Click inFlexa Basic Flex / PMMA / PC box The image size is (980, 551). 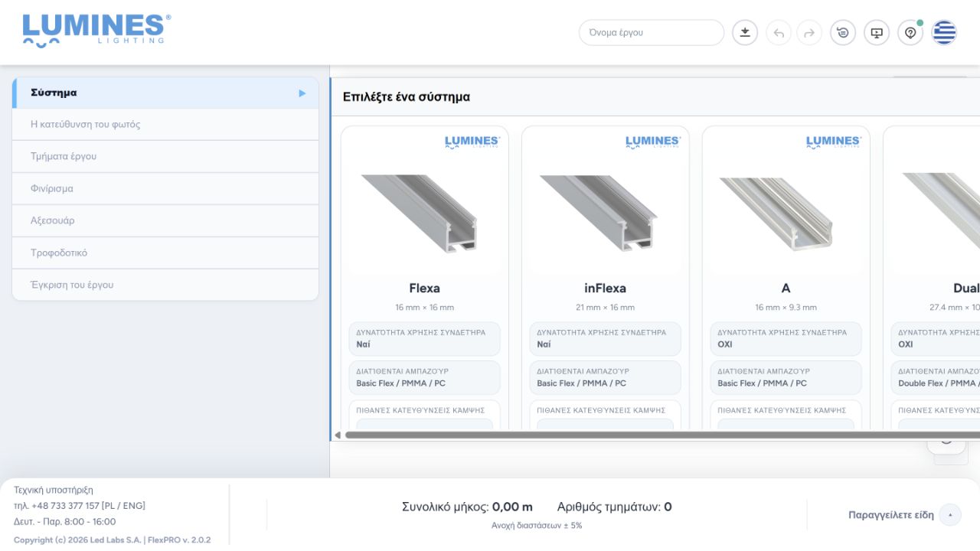606,378
